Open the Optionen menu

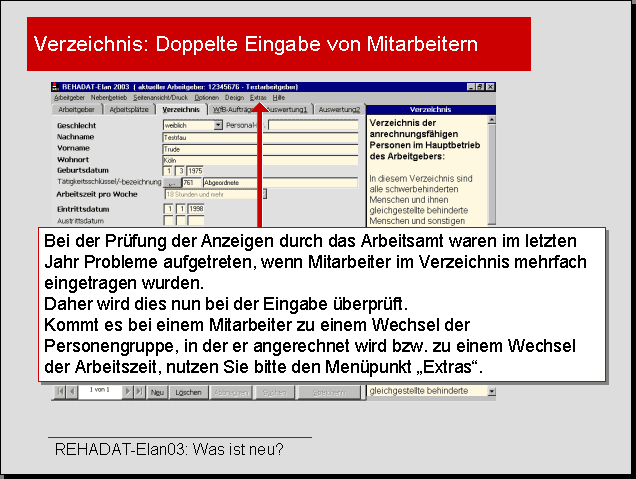click(206, 98)
